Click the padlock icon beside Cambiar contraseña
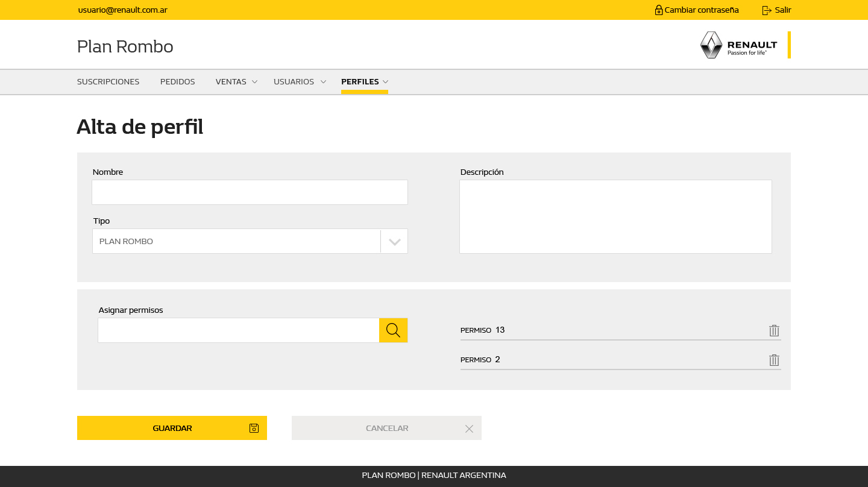 click(x=659, y=10)
